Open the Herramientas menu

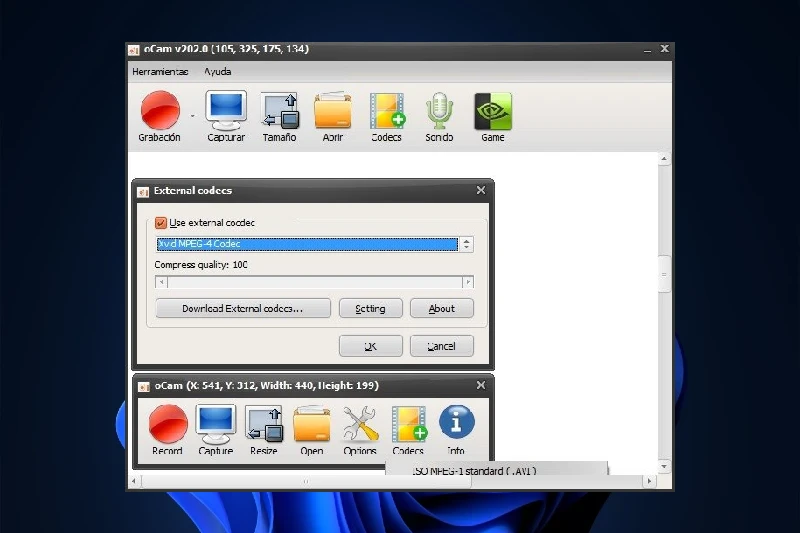point(160,72)
